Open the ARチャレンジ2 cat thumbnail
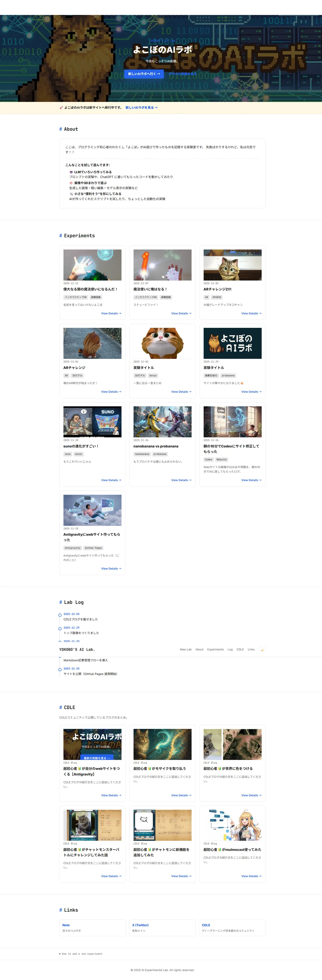Image resolution: width=322 pixels, height=980 pixels. coord(233,265)
